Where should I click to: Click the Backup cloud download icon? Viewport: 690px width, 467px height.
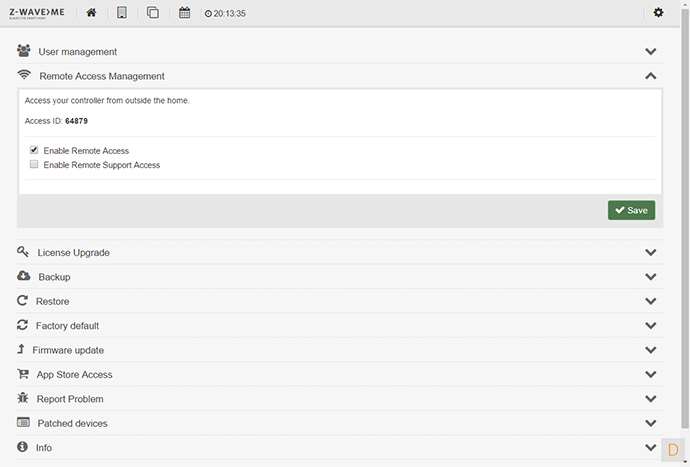tap(24, 276)
